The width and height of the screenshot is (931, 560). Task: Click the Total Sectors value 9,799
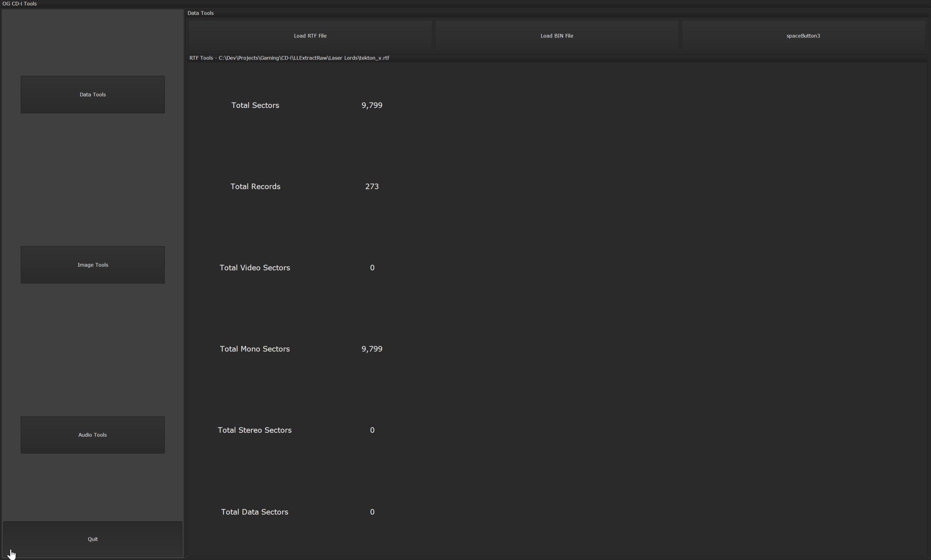point(372,105)
